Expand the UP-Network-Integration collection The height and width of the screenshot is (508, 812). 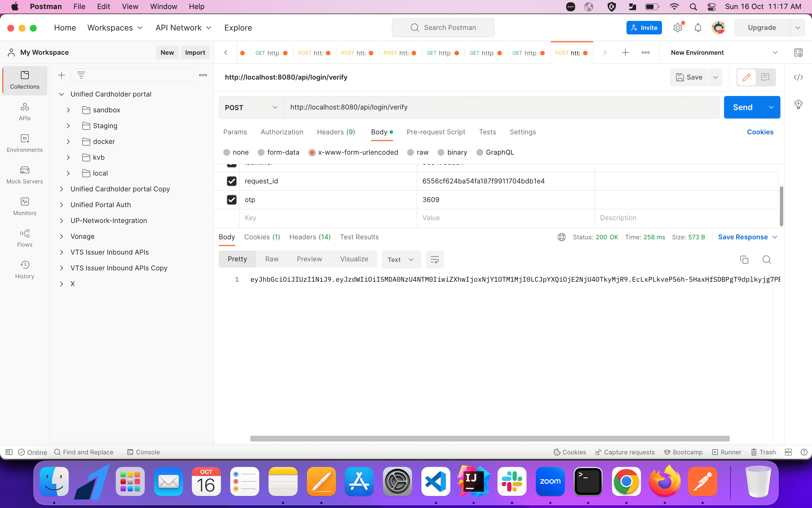[61, 221]
